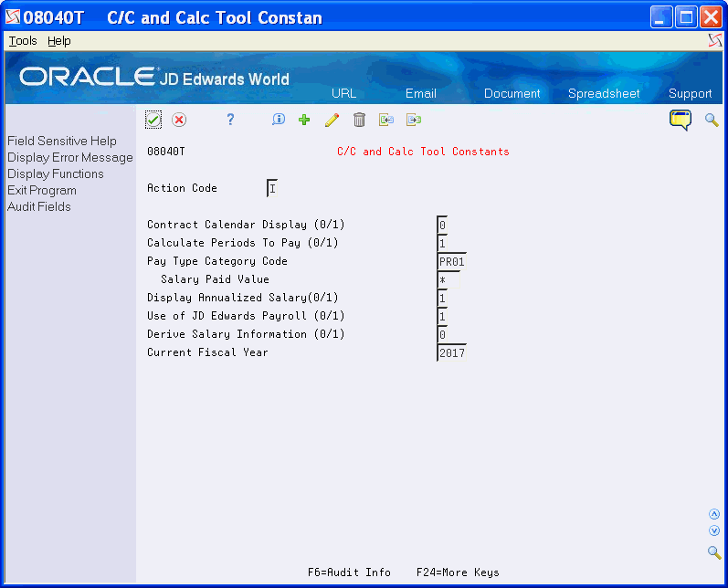
Task: Click the green plus Add icon
Action: point(304,120)
